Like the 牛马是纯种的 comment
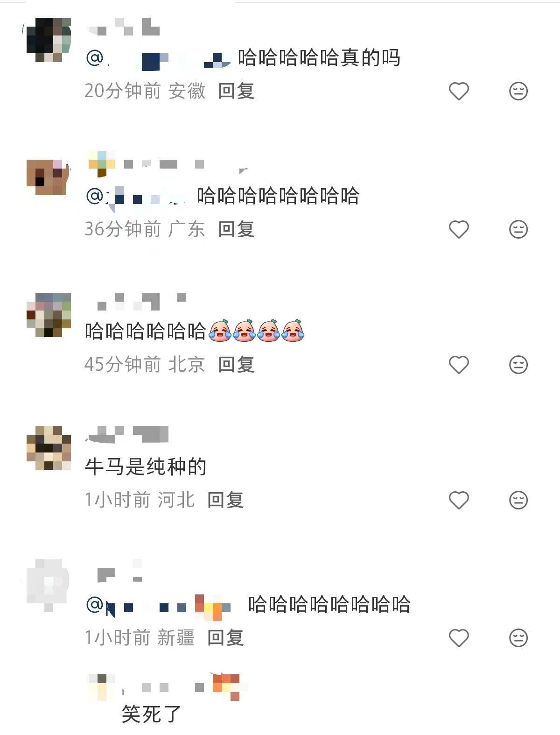The height and width of the screenshot is (735, 560). (459, 500)
